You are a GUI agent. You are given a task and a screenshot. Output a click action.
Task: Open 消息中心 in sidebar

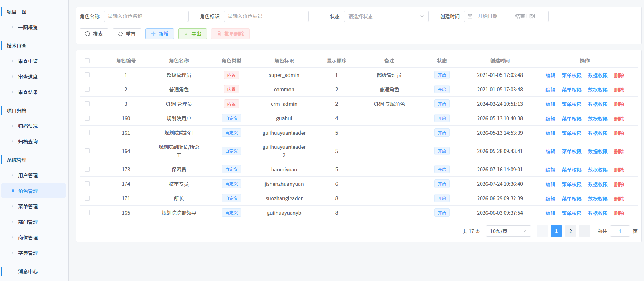pyautogui.click(x=28, y=271)
